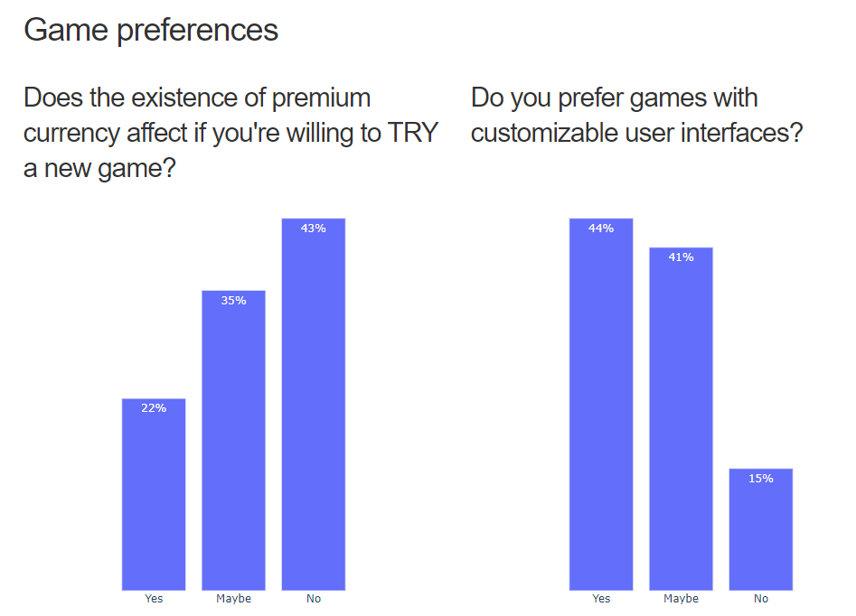Screen dimensions: 856x616
Task: Select the 35% Maybe bar in premium currency chart
Action: click(x=233, y=440)
